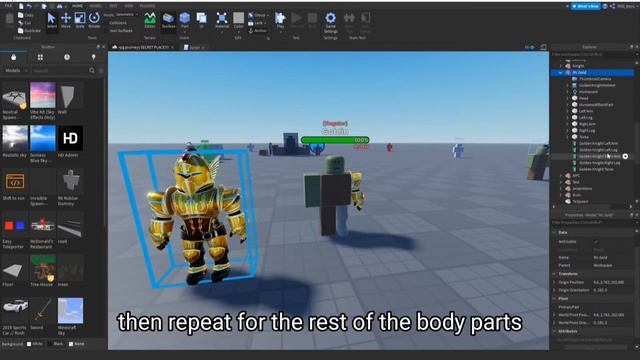Open Toolbox Recent clock tab icon

click(67, 57)
